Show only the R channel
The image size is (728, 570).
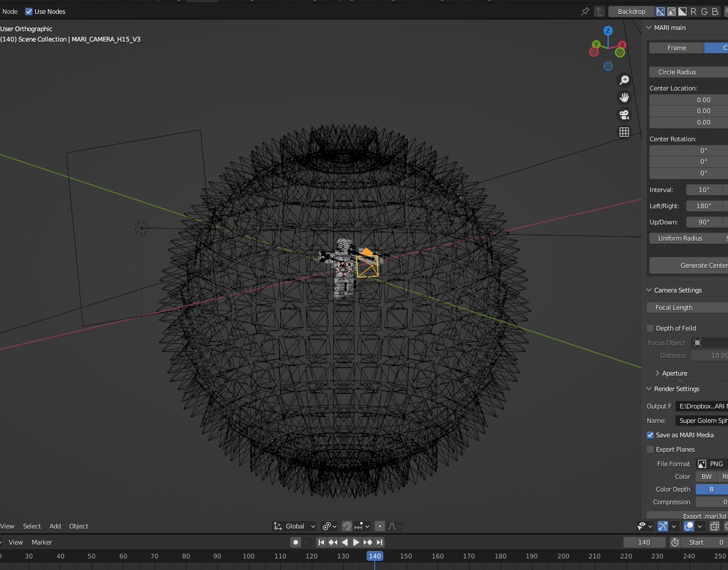pyautogui.click(x=693, y=12)
